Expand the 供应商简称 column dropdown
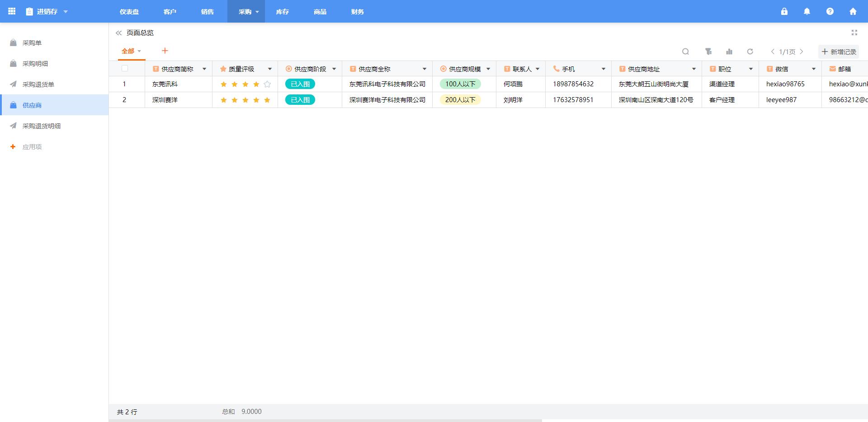868x422 pixels. [x=204, y=69]
